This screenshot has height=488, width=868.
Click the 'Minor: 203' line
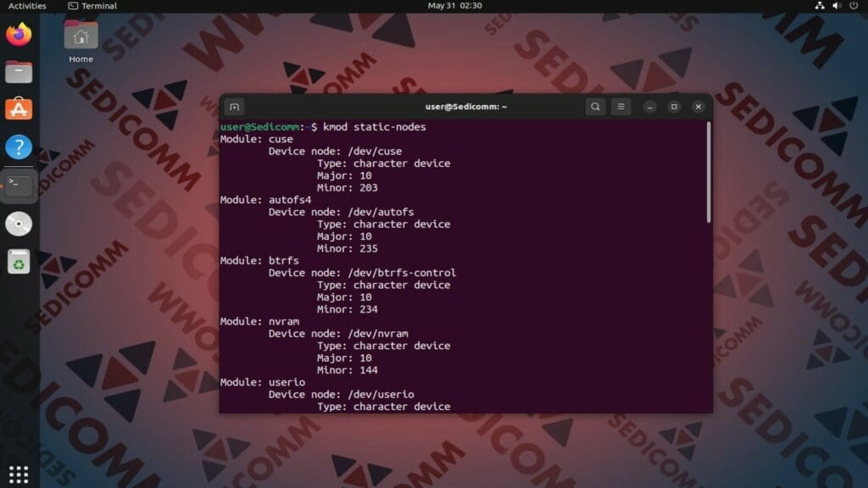coord(347,187)
